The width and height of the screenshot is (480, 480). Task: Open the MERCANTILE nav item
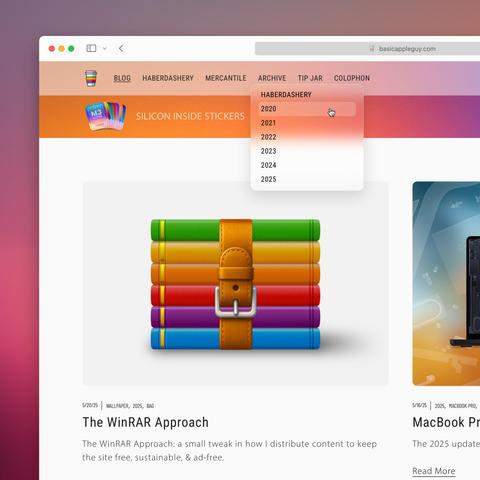226,78
